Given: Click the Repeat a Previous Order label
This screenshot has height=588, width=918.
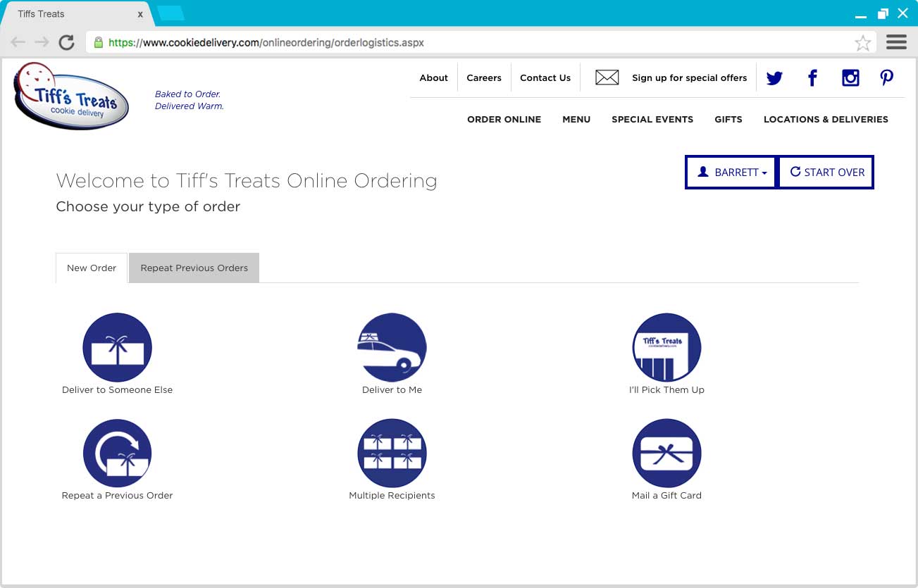Looking at the screenshot, I should point(117,496).
